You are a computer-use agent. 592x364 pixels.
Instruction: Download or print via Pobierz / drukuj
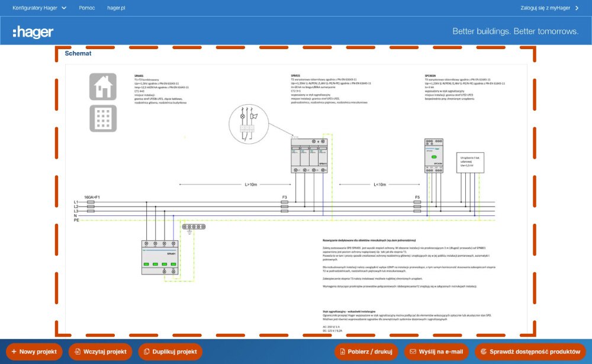coord(366,352)
